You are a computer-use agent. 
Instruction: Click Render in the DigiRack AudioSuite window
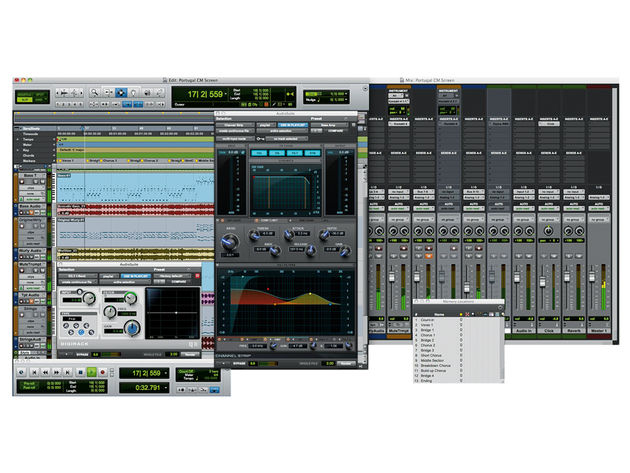coord(189,352)
